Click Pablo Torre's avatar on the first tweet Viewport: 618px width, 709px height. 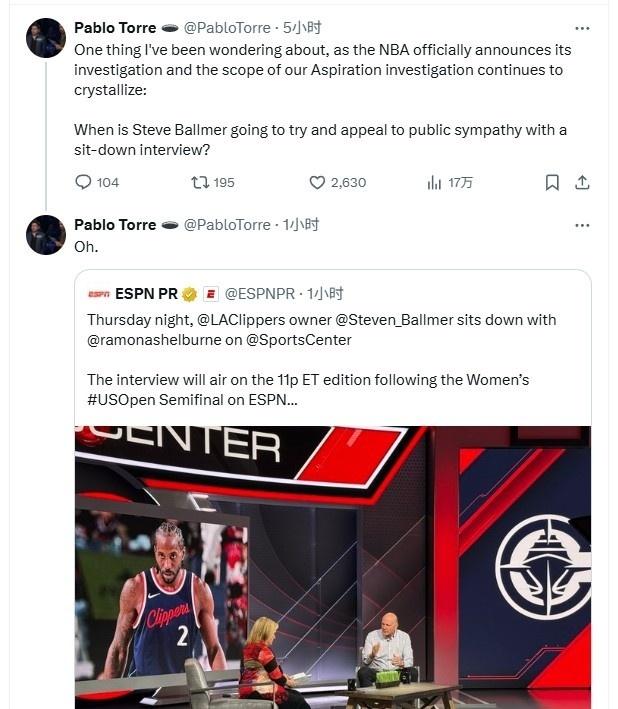pyautogui.click(x=46, y=38)
